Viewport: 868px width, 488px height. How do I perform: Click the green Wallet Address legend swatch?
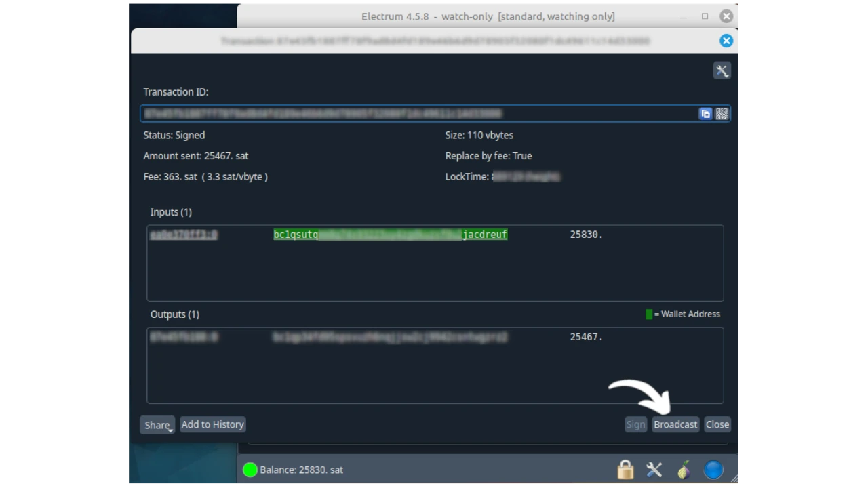pyautogui.click(x=649, y=314)
